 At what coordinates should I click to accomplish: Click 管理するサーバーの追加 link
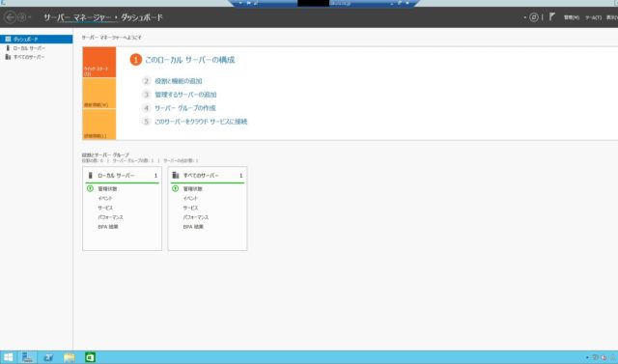[x=185, y=95]
